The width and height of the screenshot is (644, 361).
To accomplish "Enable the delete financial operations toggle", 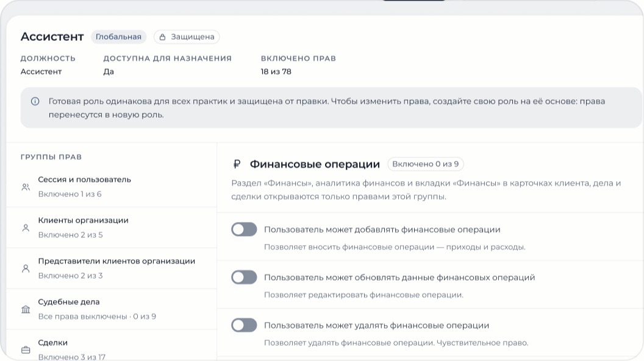I will (x=244, y=325).
